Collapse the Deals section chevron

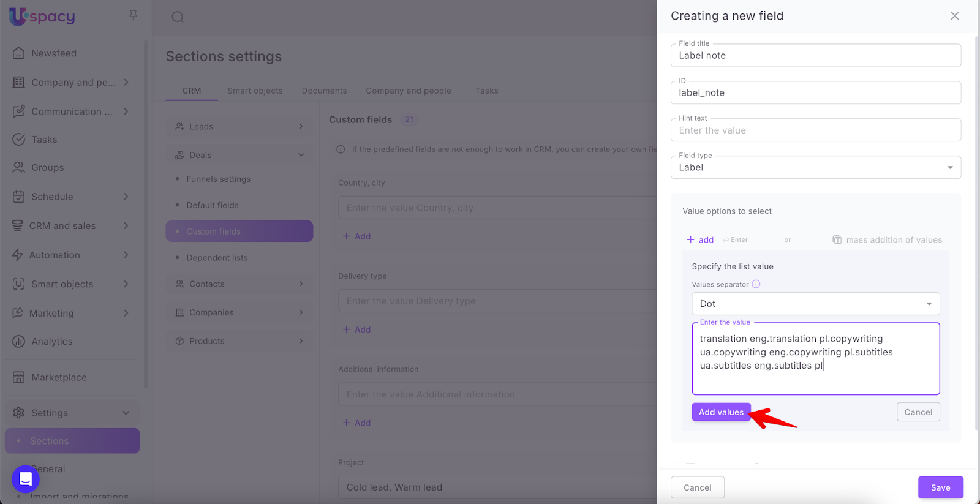coord(301,156)
